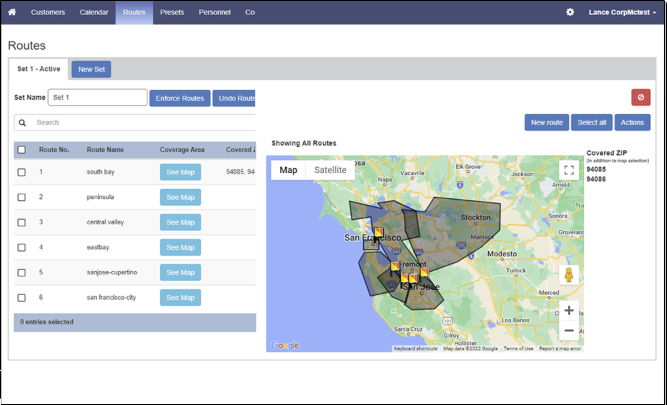Select the peninsula route checkbox
Viewport: 667px width, 405px height.
click(x=22, y=197)
